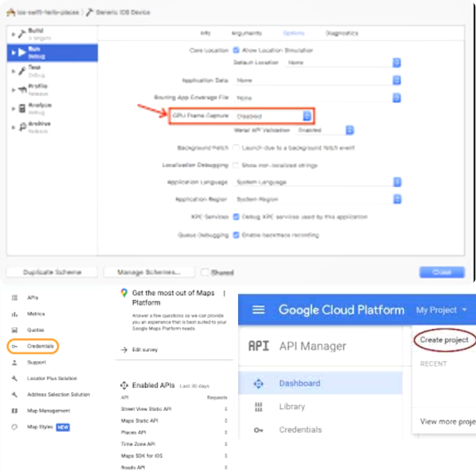
Task: Click the Duplicate Scheme button
Action: (52, 272)
